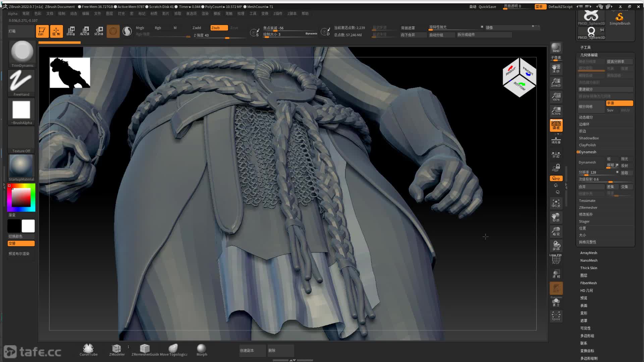Open the 帮助 (Help) menu
The image size is (644, 362).
(305, 14)
